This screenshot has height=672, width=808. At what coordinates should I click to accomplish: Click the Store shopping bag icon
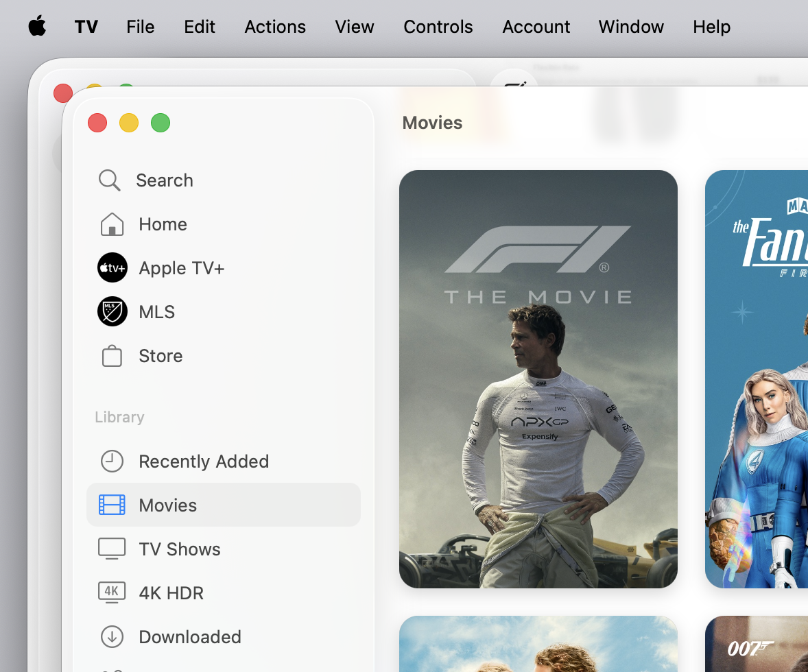112,356
